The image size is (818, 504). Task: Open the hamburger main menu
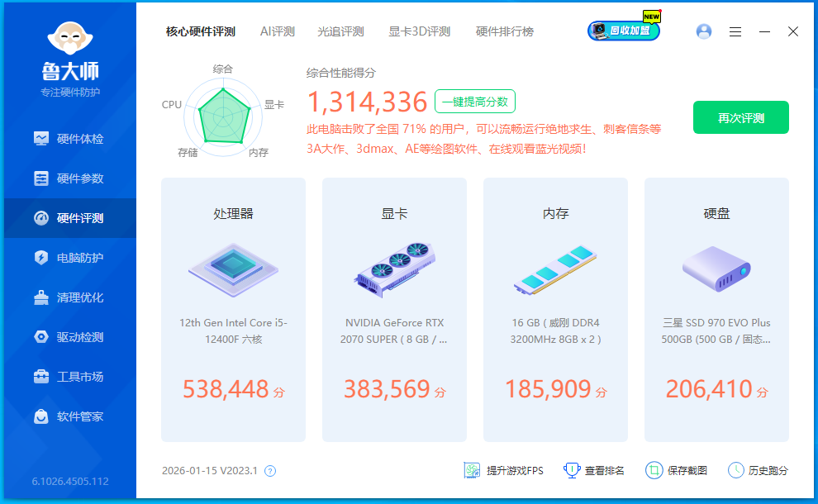[x=735, y=31]
